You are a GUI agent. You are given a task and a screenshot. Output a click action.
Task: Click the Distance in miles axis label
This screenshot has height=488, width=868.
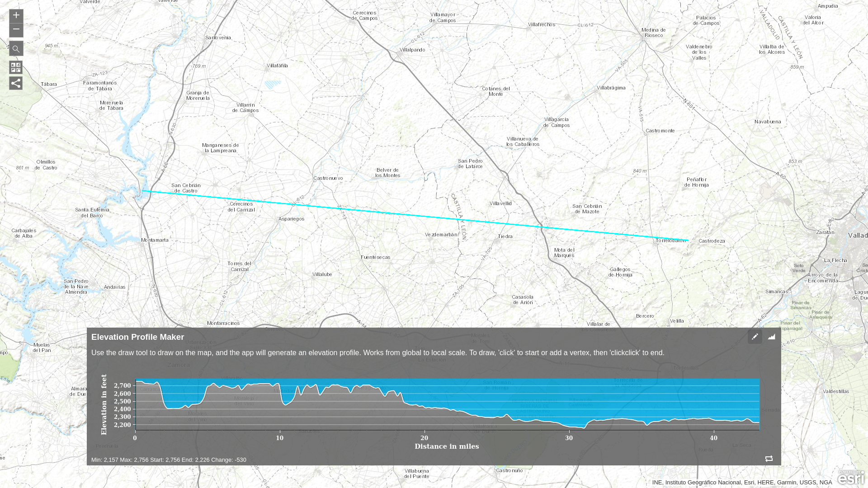(x=447, y=446)
